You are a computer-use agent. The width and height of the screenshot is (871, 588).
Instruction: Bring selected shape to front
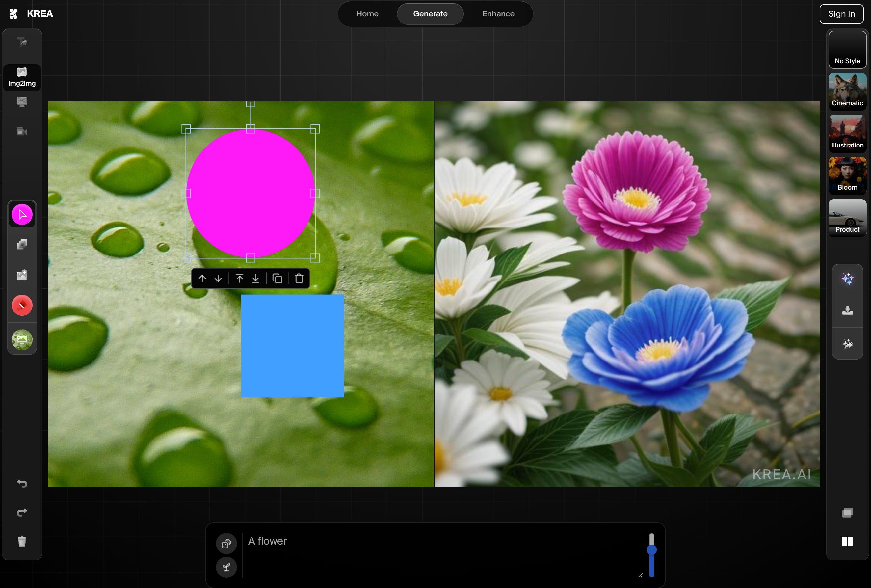click(240, 279)
